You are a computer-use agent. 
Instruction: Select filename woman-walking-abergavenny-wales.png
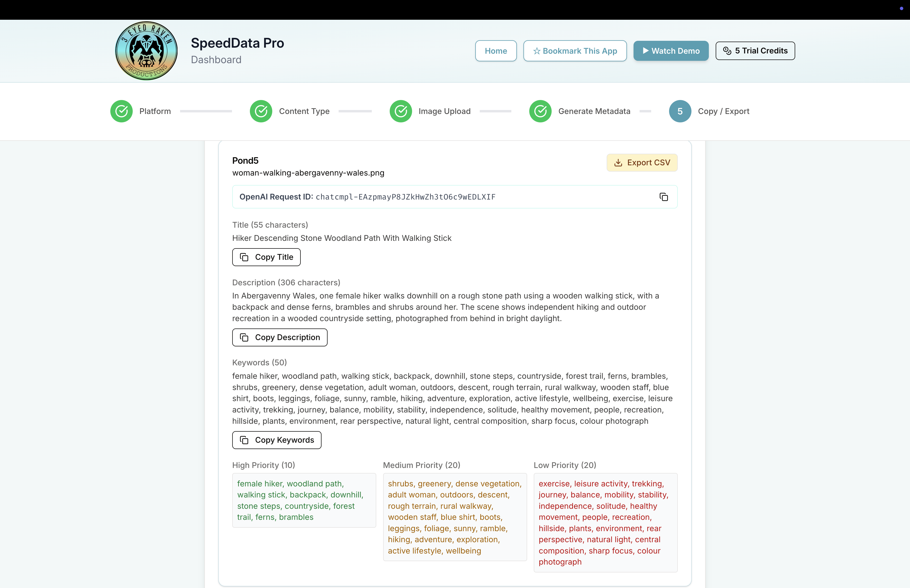point(308,173)
